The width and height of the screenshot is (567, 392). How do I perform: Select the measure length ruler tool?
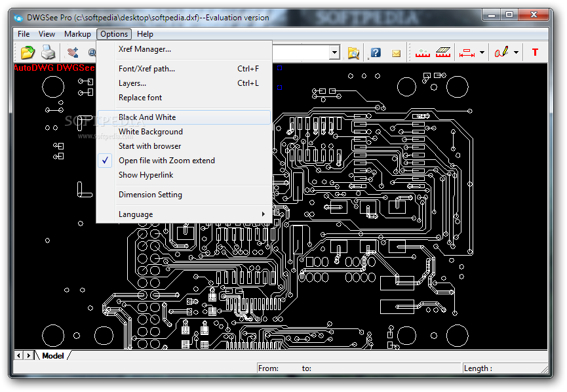pos(422,53)
